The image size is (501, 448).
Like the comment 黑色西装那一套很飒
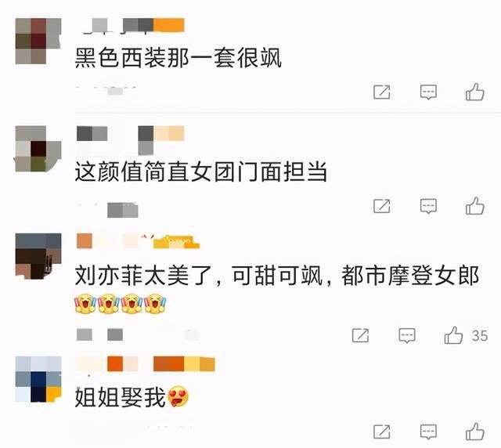click(475, 92)
